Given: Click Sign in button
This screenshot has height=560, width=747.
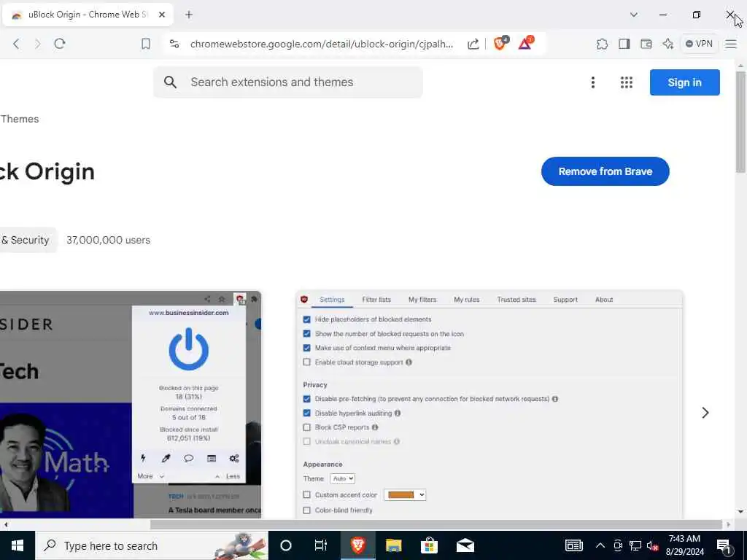Looking at the screenshot, I should point(684,82).
